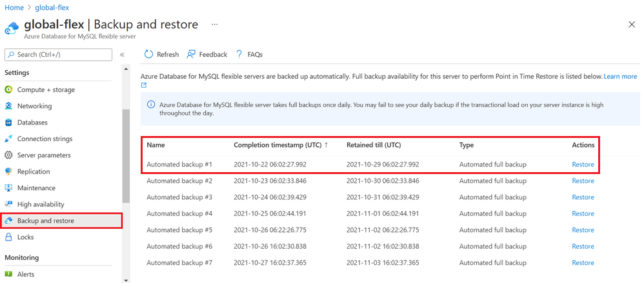Viewport: 644px width, 283px height.
Task: Click the info icon in the blue banner
Action: [151, 105]
